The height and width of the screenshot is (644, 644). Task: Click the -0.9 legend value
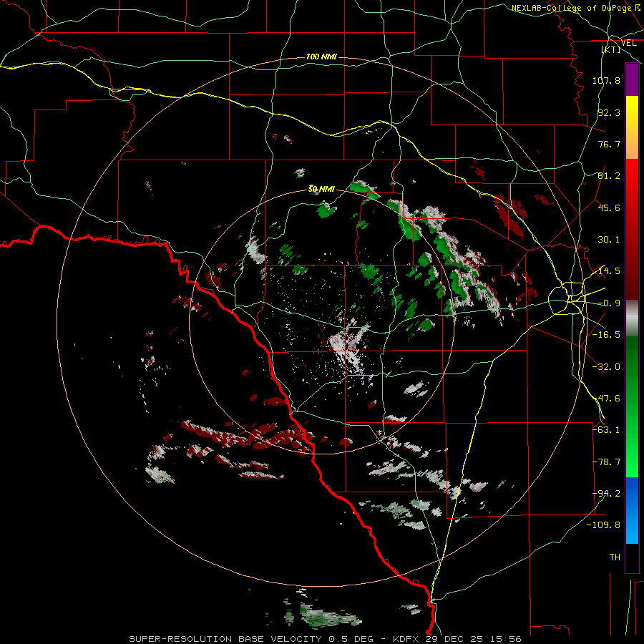pos(609,303)
